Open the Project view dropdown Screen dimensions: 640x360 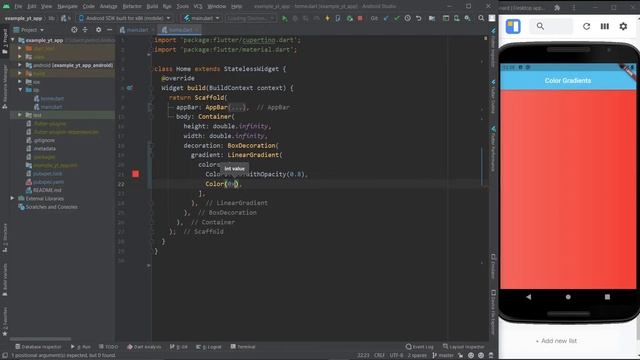point(29,30)
